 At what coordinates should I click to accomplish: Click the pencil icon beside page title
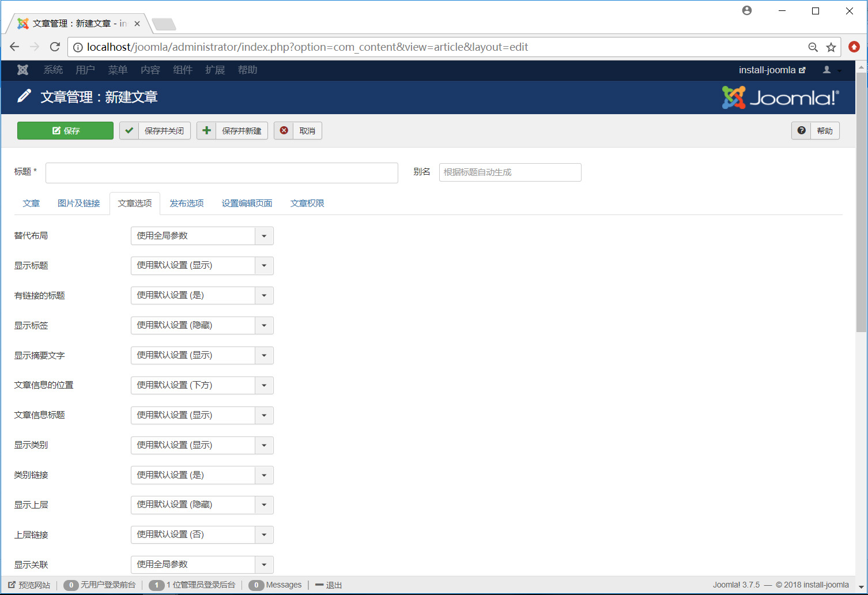(x=24, y=96)
